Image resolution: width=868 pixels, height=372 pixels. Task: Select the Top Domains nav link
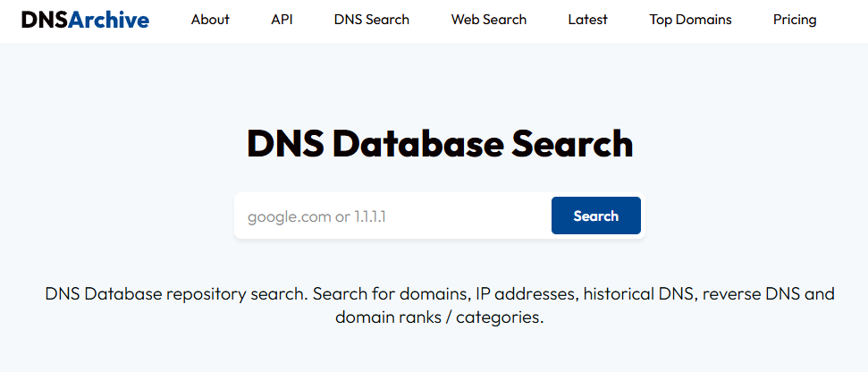click(690, 20)
